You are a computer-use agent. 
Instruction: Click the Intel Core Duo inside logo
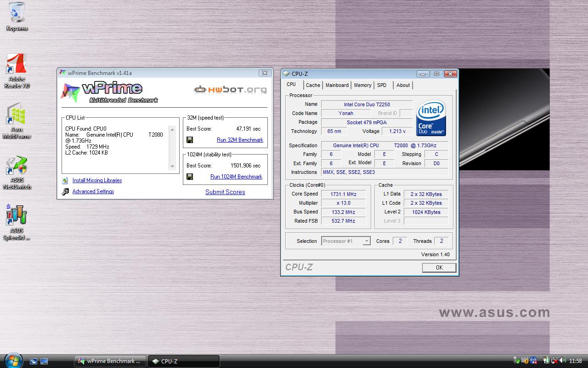(x=431, y=118)
